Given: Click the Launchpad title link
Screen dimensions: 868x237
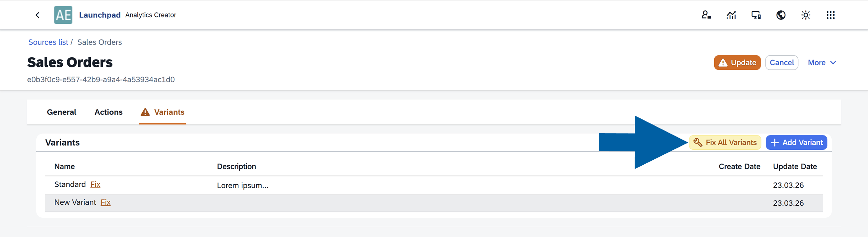Looking at the screenshot, I should pyautogui.click(x=100, y=15).
